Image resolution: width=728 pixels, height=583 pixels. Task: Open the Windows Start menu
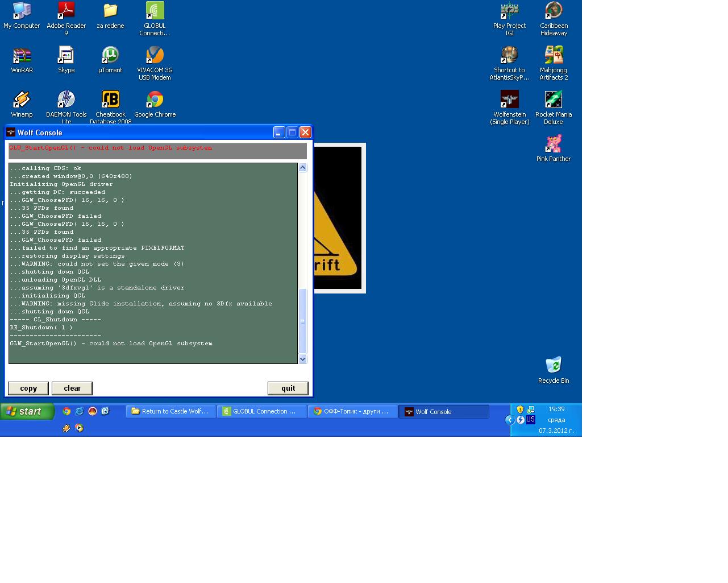pyautogui.click(x=27, y=411)
